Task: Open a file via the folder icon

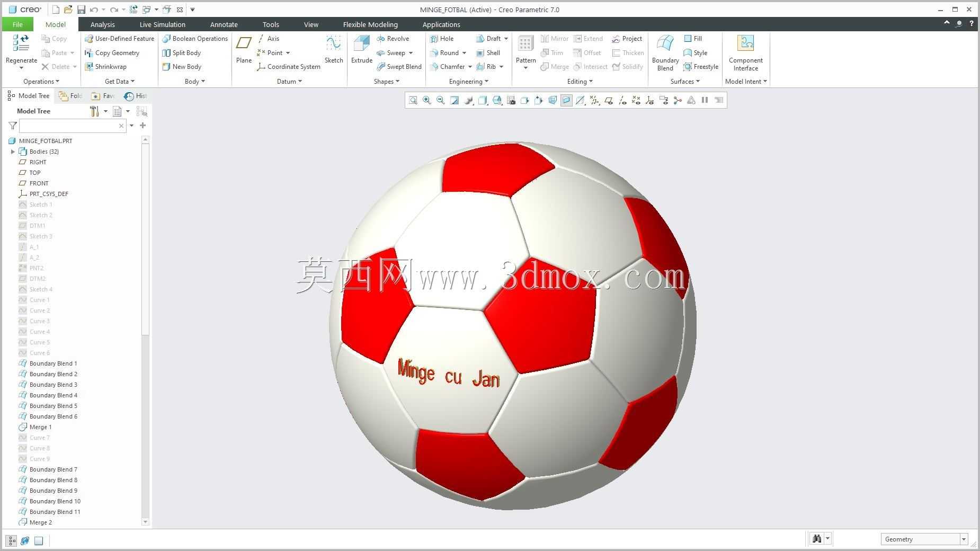Action: (x=68, y=10)
